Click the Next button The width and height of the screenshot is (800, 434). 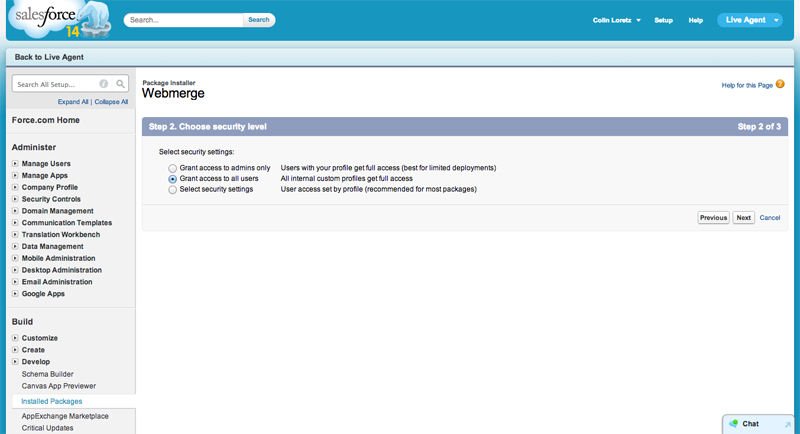pos(743,218)
